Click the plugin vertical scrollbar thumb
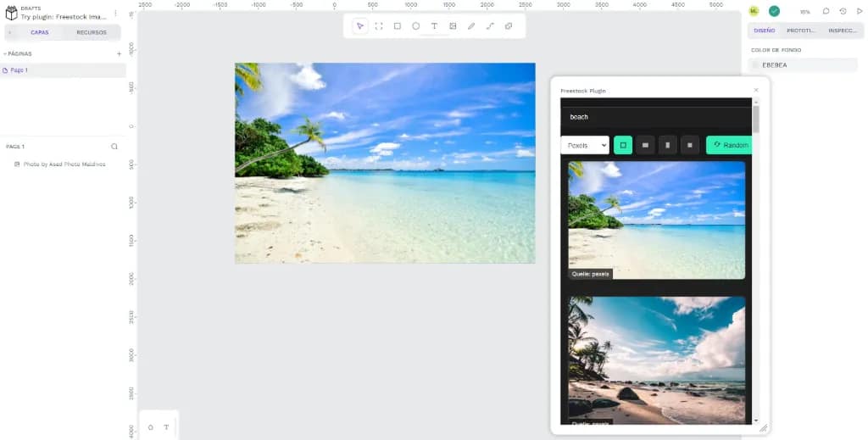The height and width of the screenshot is (440, 868). point(755,120)
